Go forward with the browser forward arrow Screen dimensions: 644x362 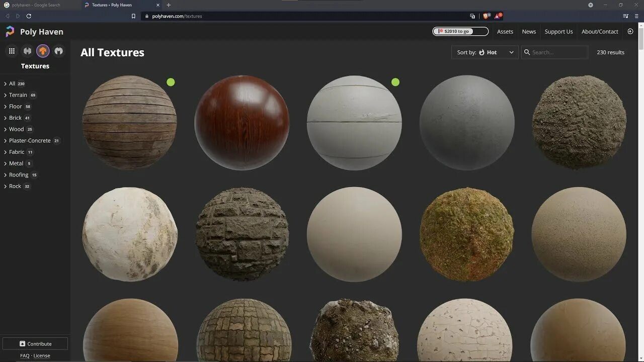coord(18,16)
